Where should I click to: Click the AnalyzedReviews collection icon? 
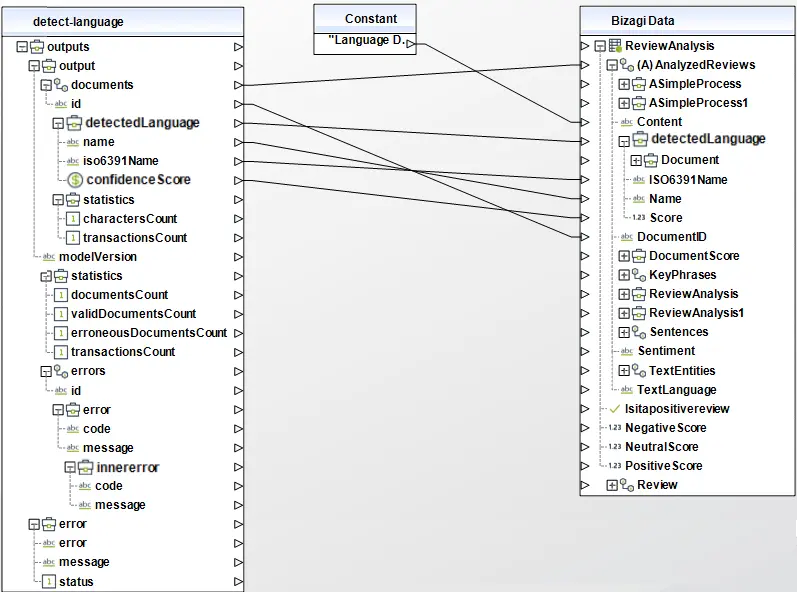point(627,65)
